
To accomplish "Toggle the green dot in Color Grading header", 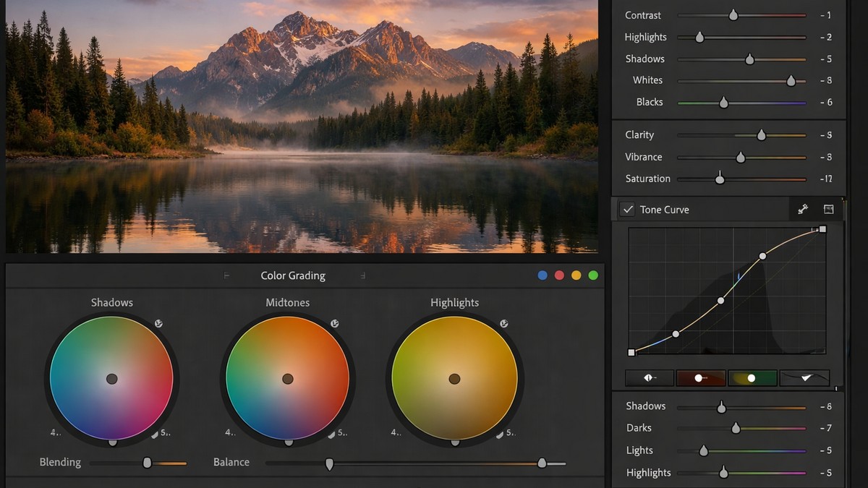I will [593, 275].
